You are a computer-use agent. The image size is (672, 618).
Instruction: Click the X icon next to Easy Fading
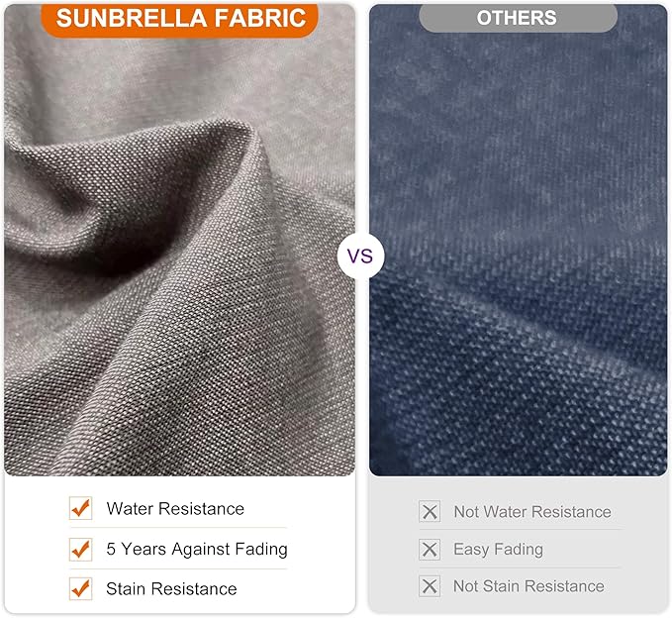pyautogui.click(x=430, y=549)
